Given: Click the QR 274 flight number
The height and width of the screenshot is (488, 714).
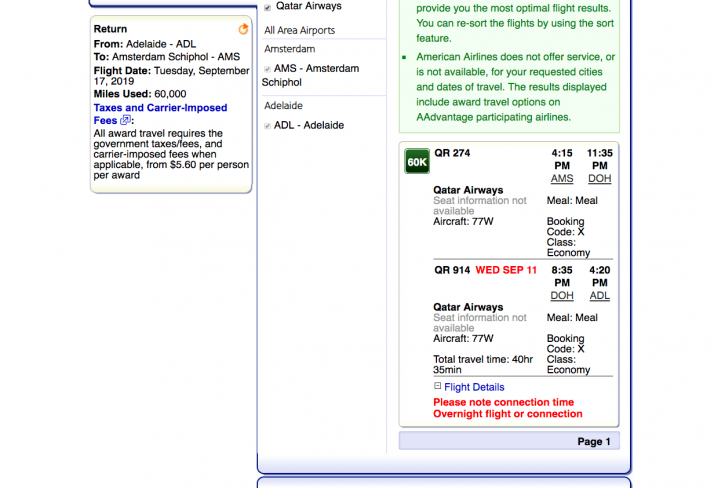Looking at the screenshot, I should (451, 153).
